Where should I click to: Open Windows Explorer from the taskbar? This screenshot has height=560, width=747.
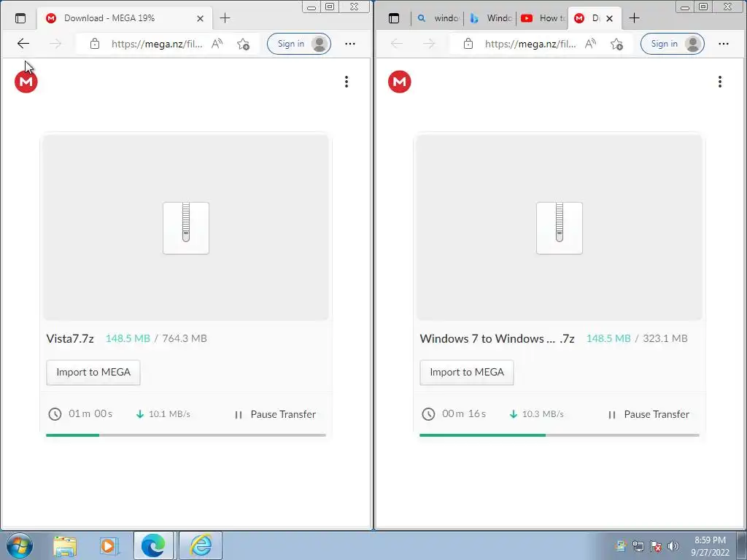(x=65, y=546)
